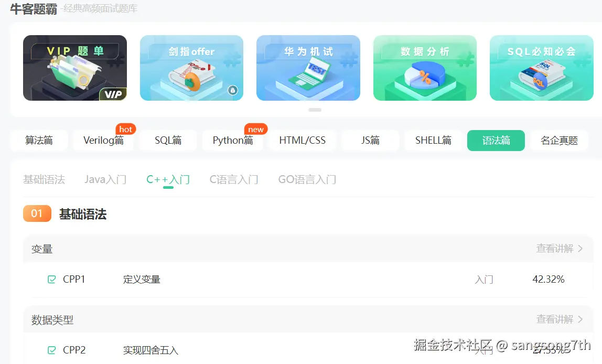
Task: Click the orange 01 section badge
Action: tap(37, 213)
